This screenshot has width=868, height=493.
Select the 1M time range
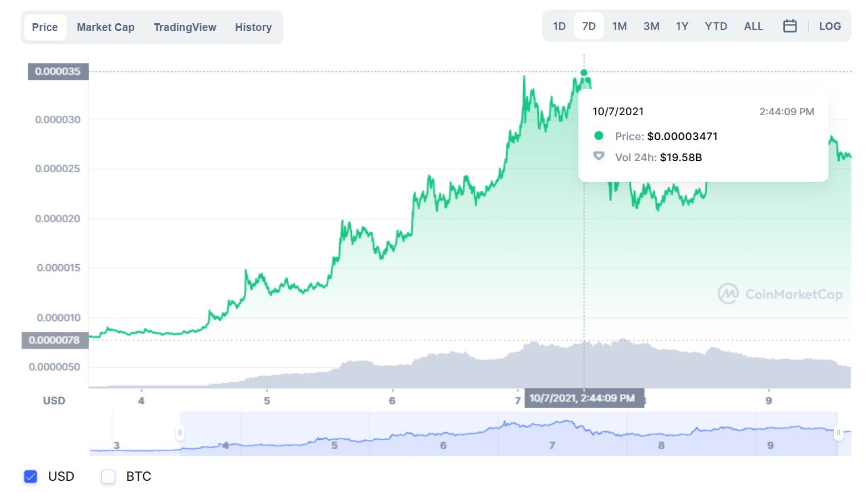point(619,25)
